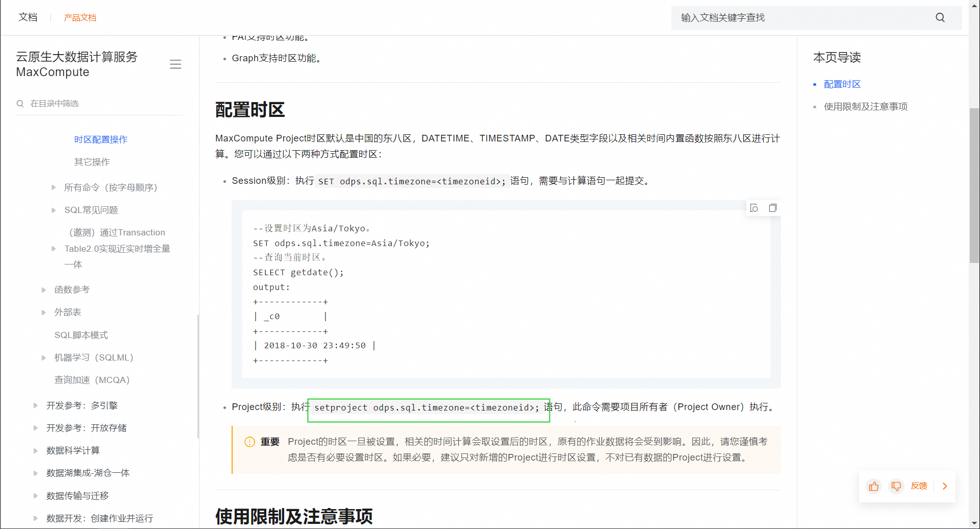Expand 数据开发：创建作业并运行 tree node
This screenshot has height=529, width=980.
[36, 518]
